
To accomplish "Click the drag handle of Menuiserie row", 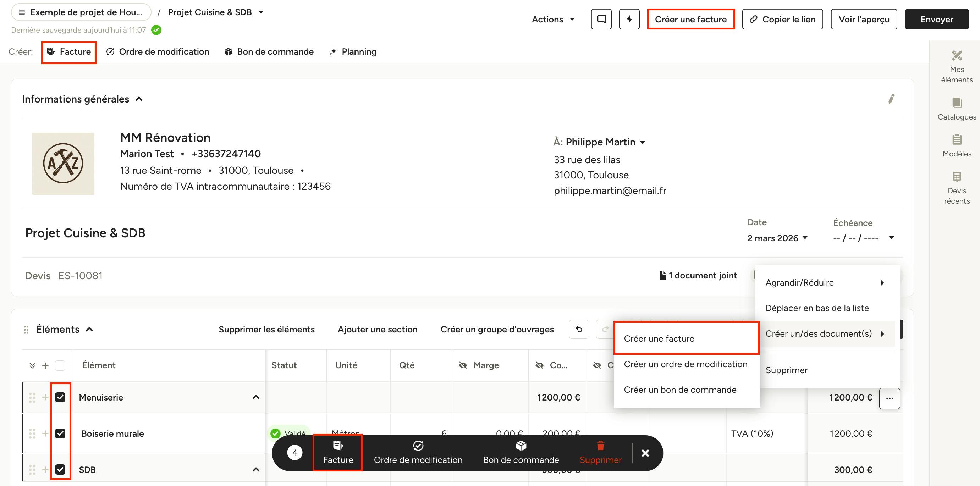I will coord(32,397).
